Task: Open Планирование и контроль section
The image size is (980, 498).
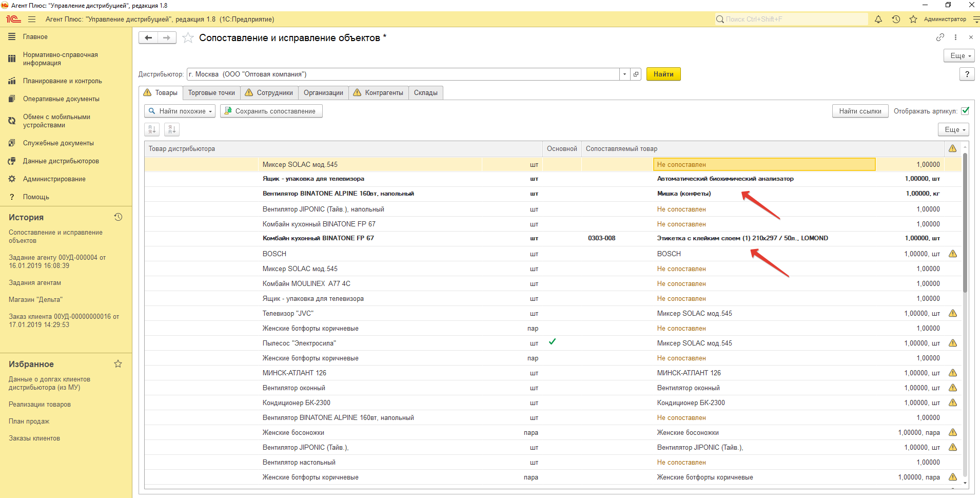Action: click(x=62, y=81)
